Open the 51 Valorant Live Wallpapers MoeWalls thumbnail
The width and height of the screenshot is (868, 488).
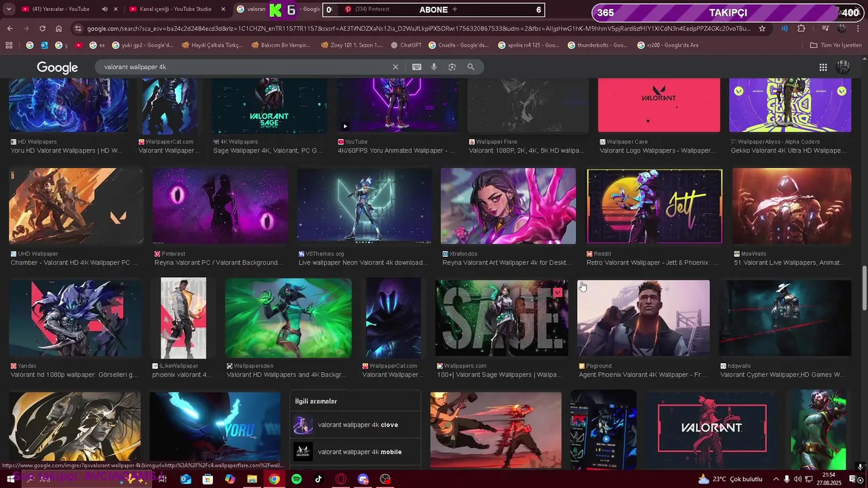[x=791, y=206]
